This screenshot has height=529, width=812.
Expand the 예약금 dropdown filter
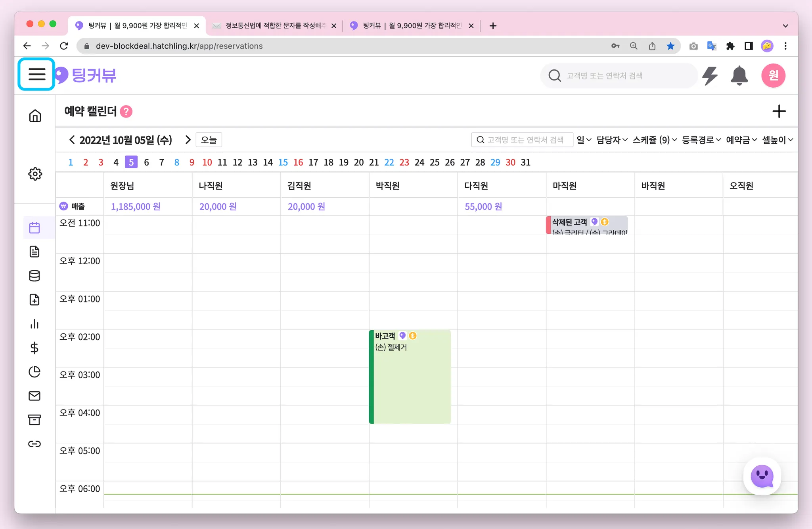tap(741, 140)
